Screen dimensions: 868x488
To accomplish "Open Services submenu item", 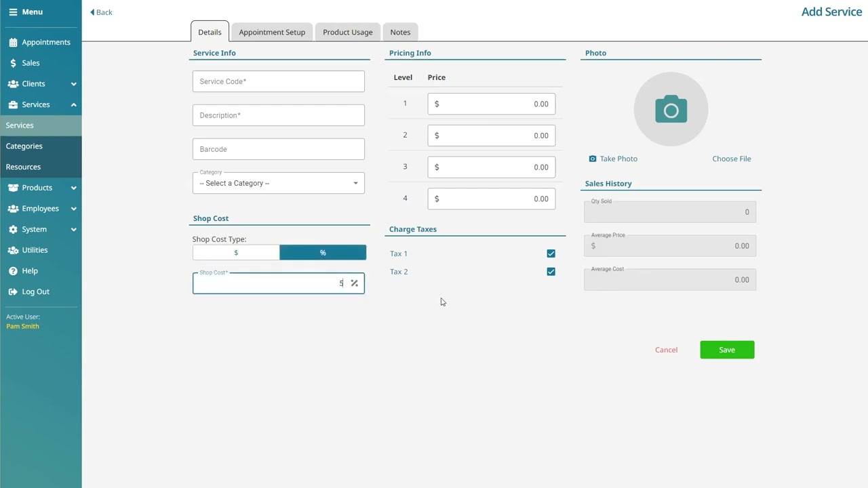I will pos(41,125).
